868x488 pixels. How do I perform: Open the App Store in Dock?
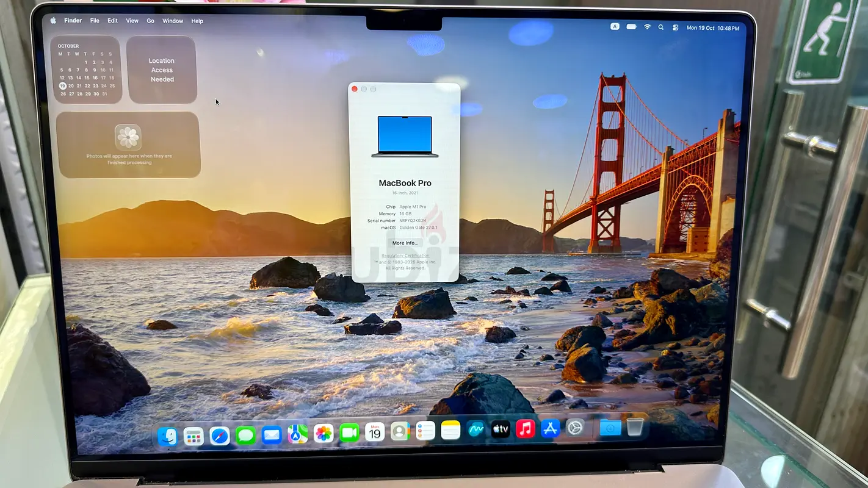coord(550,428)
